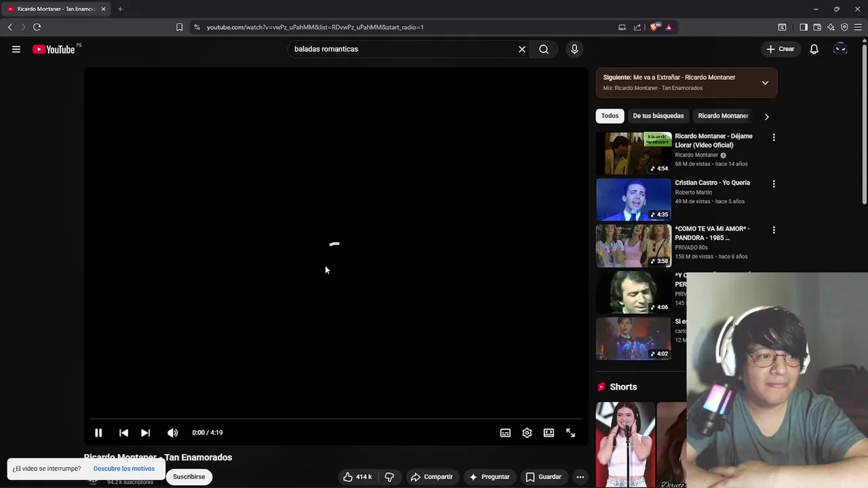Open the browser tab search icon
Screen dimensions: 868x488
[x=782, y=27]
